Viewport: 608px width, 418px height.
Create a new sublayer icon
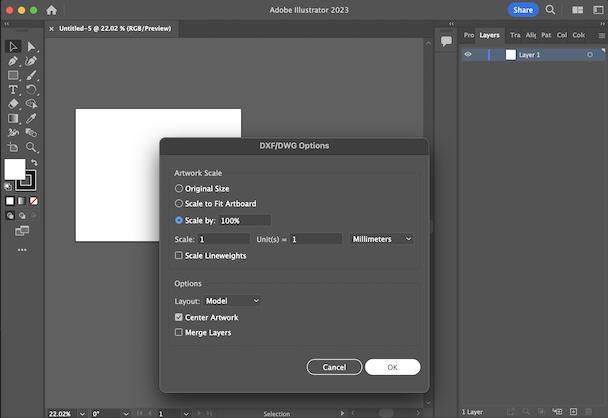pyautogui.click(x=557, y=411)
